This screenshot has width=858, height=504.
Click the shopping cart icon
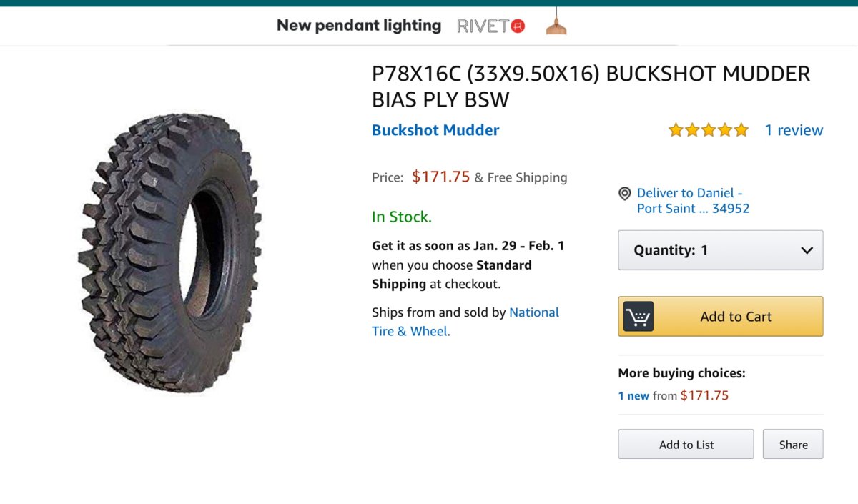coord(638,317)
